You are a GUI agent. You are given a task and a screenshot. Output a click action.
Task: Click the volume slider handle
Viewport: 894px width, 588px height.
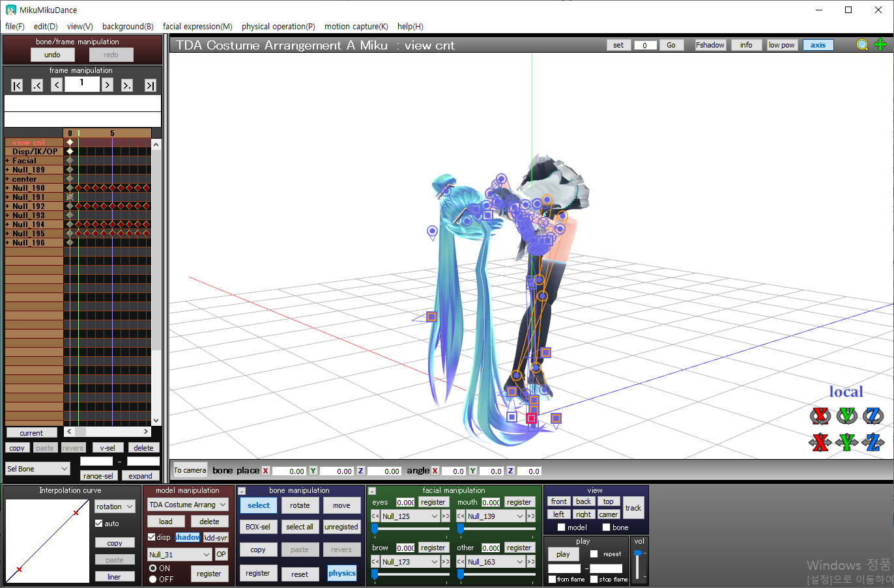pos(638,553)
